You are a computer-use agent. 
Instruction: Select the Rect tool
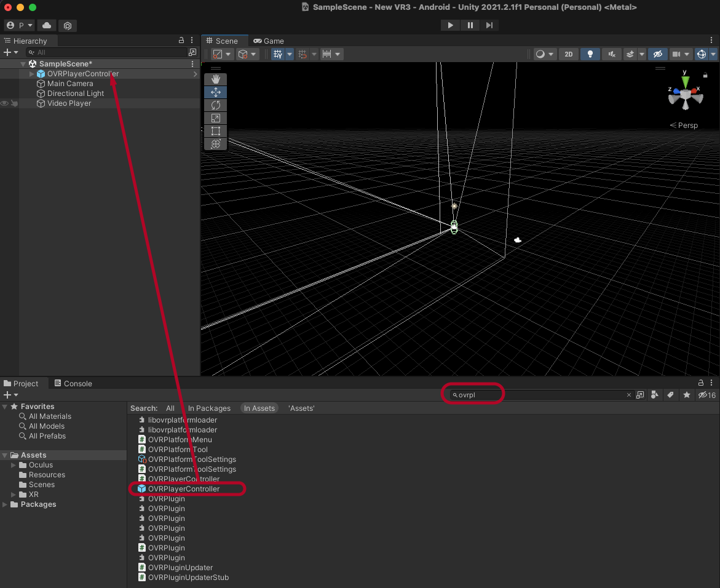(x=215, y=131)
